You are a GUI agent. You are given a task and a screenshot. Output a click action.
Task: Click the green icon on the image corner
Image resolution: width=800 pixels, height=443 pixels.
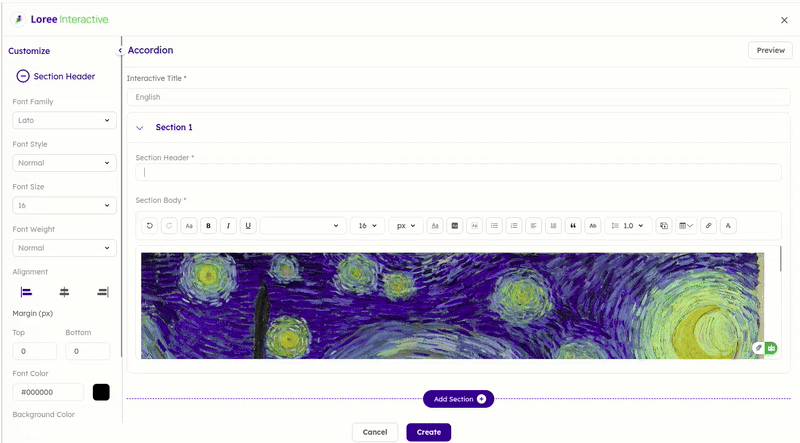point(771,348)
